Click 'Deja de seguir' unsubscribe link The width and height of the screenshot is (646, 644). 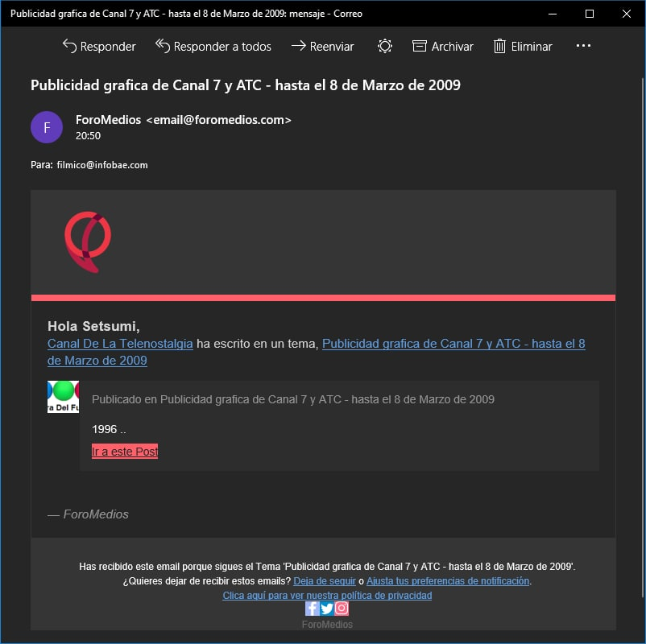(x=325, y=581)
